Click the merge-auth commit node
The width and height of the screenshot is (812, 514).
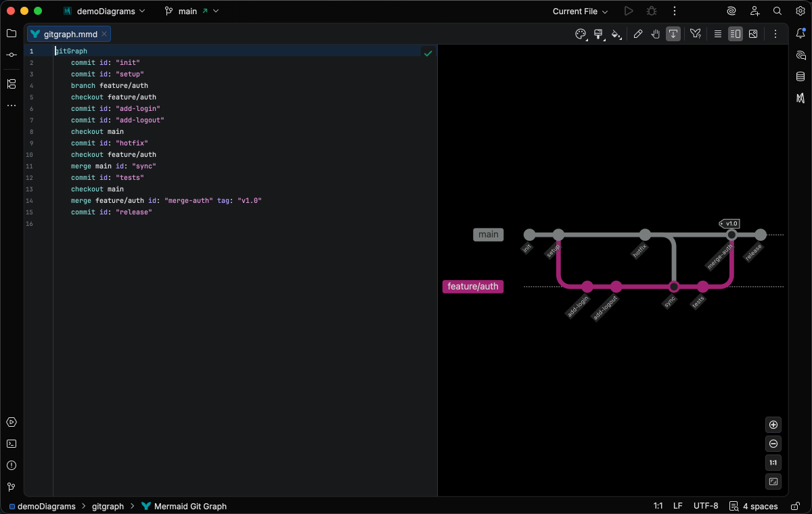tap(731, 235)
